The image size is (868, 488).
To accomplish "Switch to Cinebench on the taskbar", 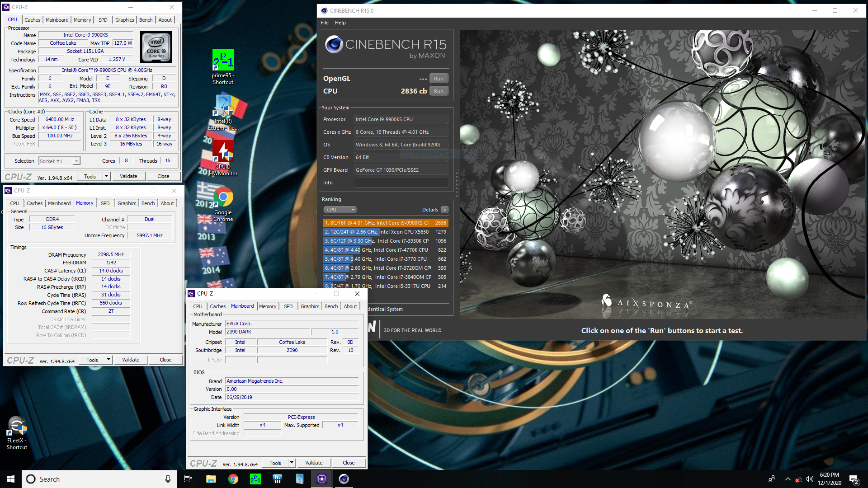I will [344, 479].
